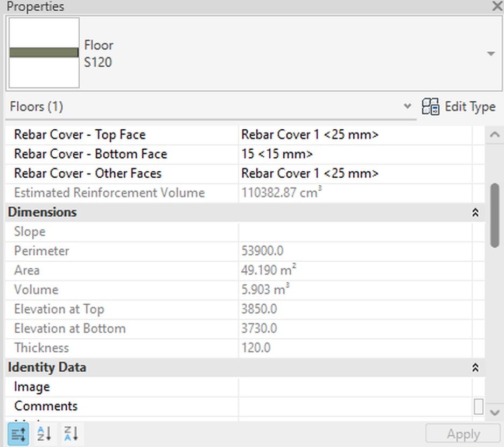Click the Edit Type icon
This screenshot has width=504, height=447.
pyautogui.click(x=430, y=107)
